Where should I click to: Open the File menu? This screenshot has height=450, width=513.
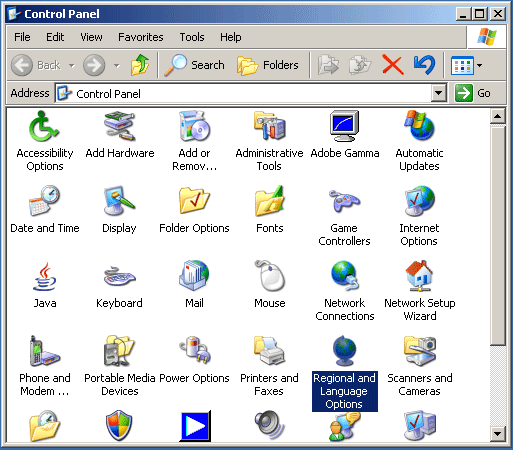point(22,37)
